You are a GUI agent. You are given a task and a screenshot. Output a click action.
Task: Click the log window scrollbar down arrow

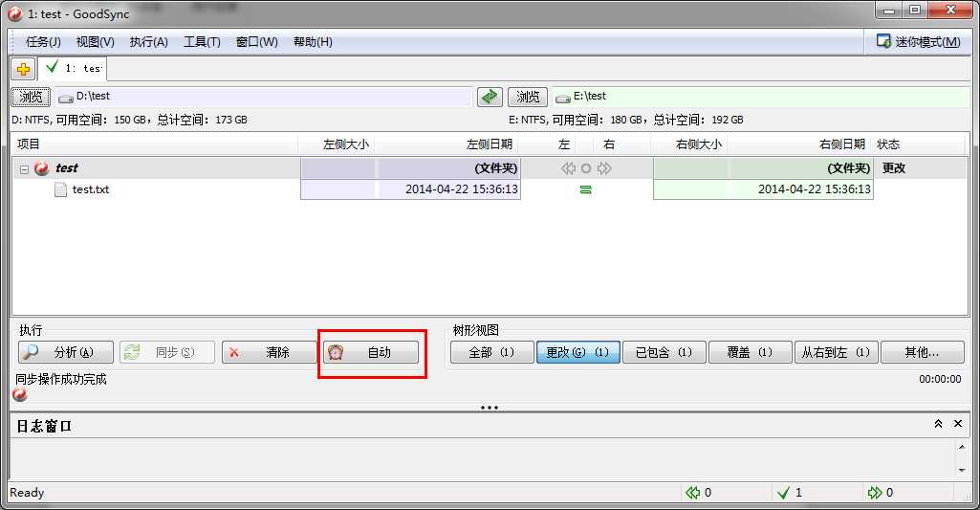pyautogui.click(x=961, y=470)
